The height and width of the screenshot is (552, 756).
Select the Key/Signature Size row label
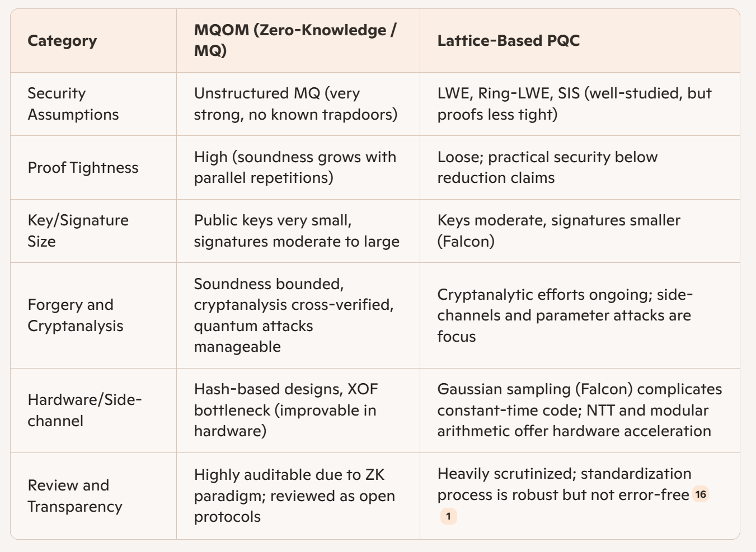(78, 231)
